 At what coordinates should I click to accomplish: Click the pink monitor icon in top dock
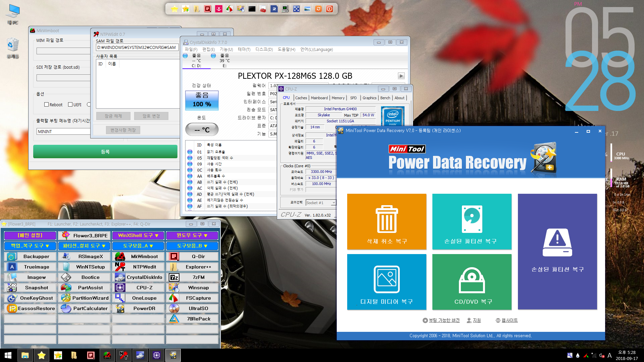[x=219, y=9]
